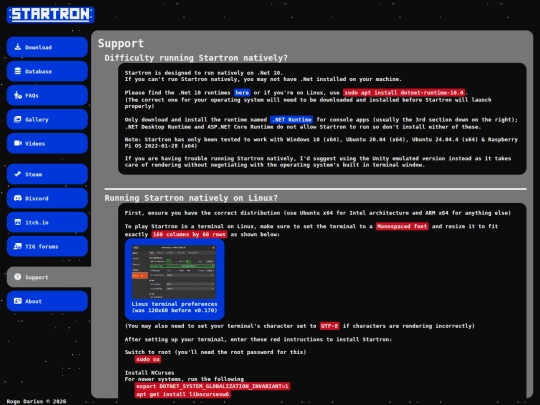This screenshot has height=405, width=540.
Task: Click 'Switch to root' instruction line
Action: coord(216,352)
